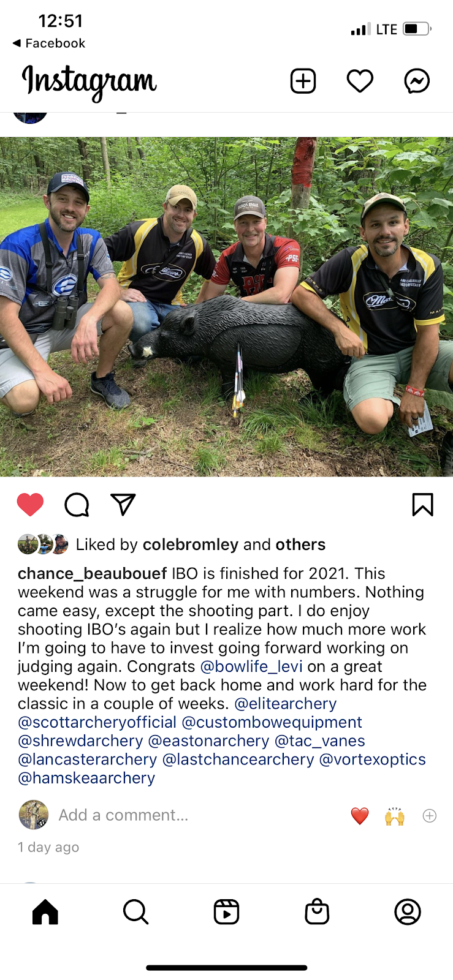Unlike the post with the red heart
Viewport: 453px width, 980px height.
click(x=30, y=505)
